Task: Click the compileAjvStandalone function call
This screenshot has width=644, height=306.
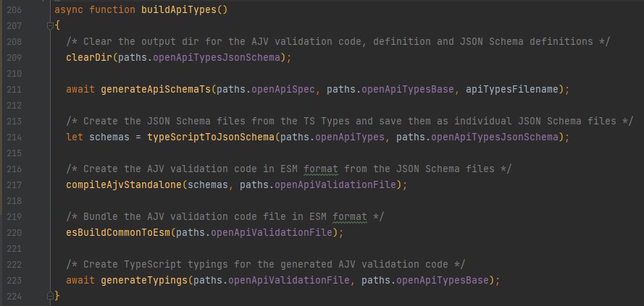Action: (x=124, y=185)
